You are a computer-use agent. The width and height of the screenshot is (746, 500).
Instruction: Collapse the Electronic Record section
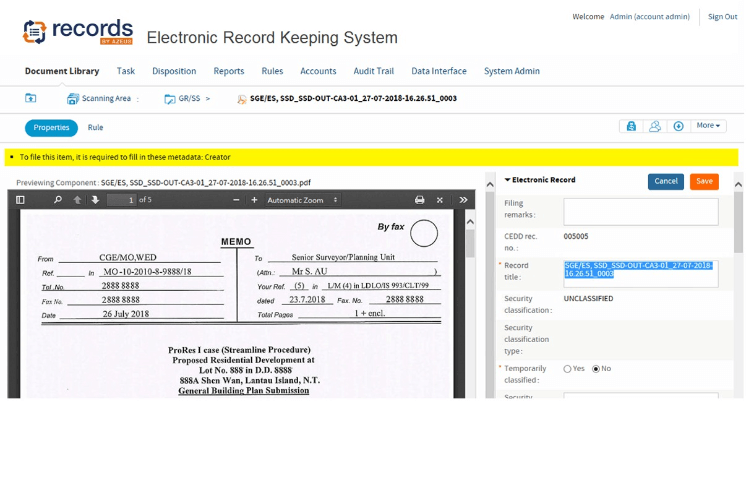(x=508, y=180)
